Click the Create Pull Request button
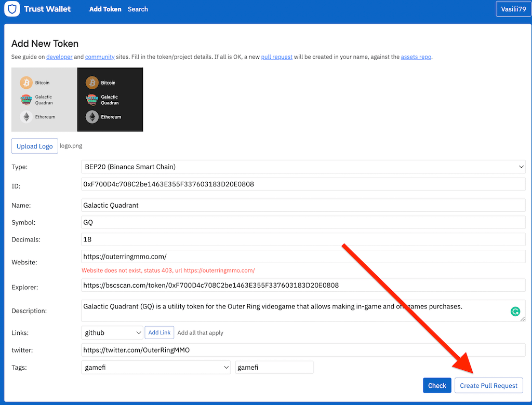532x405 pixels. tap(488, 385)
